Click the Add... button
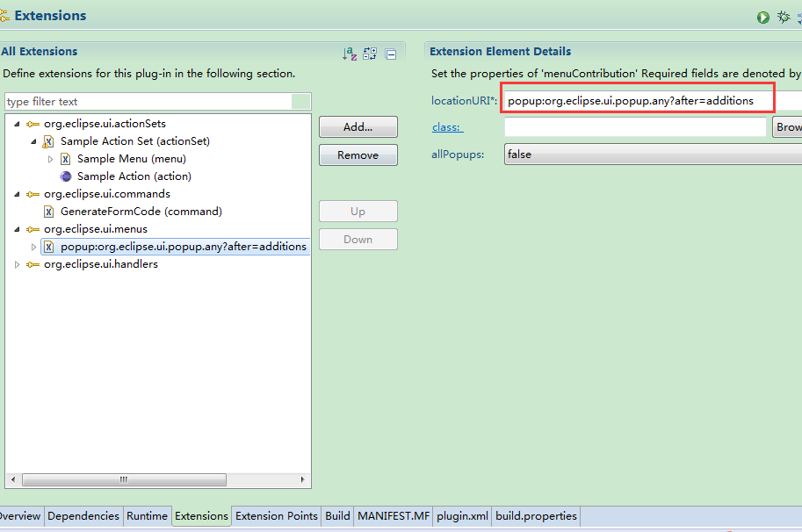Screen dimensions: 802x532 point(358,126)
